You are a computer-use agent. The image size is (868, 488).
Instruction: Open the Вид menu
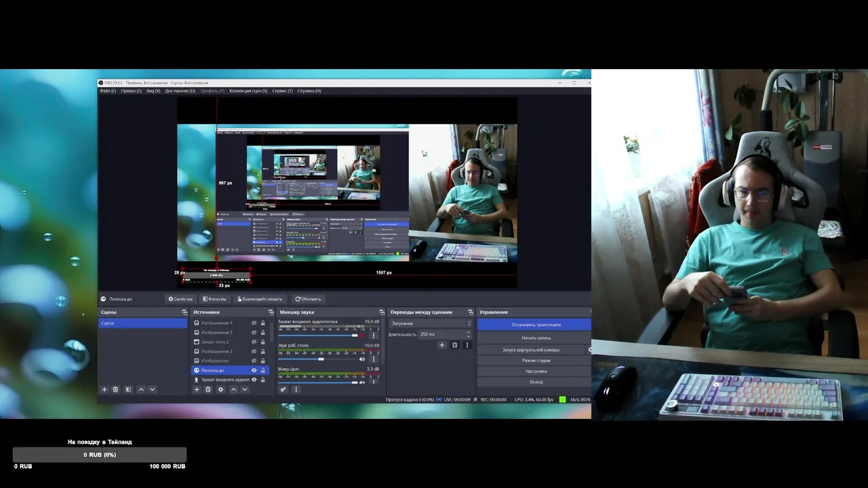(153, 91)
